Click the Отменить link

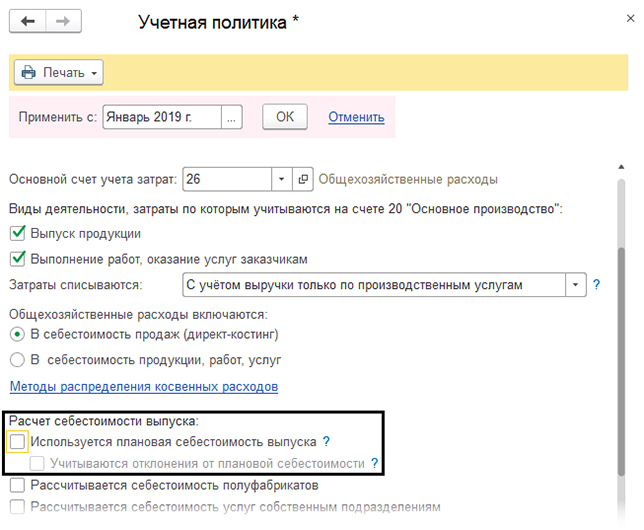point(356,117)
